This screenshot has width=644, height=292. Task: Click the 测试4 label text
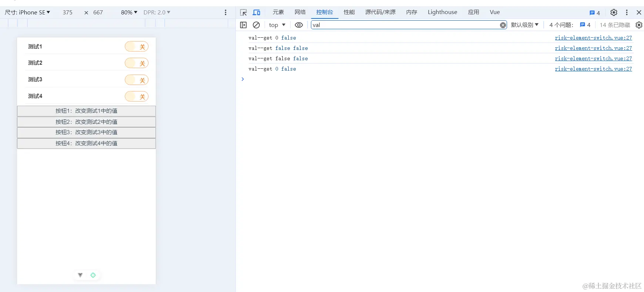tap(35, 96)
